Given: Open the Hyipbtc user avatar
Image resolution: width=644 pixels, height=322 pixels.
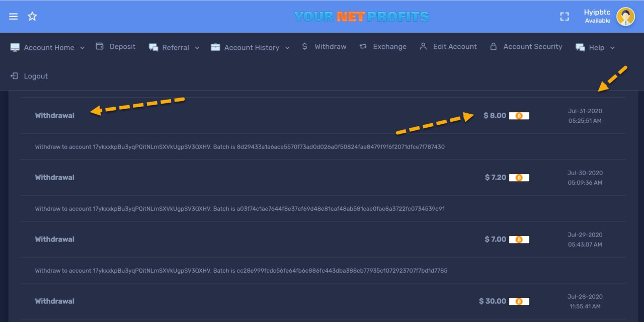Looking at the screenshot, I should pyautogui.click(x=625, y=17).
